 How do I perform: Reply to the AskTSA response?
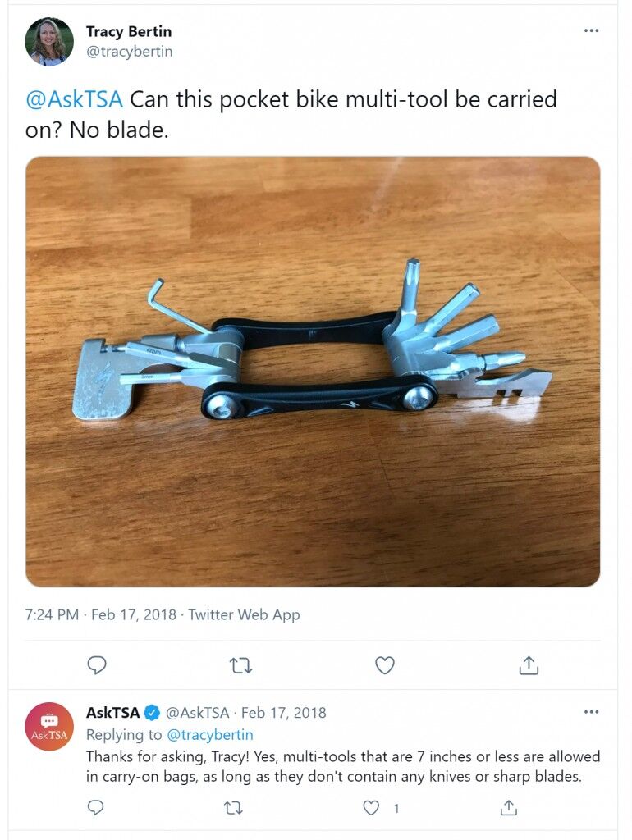click(95, 807)
